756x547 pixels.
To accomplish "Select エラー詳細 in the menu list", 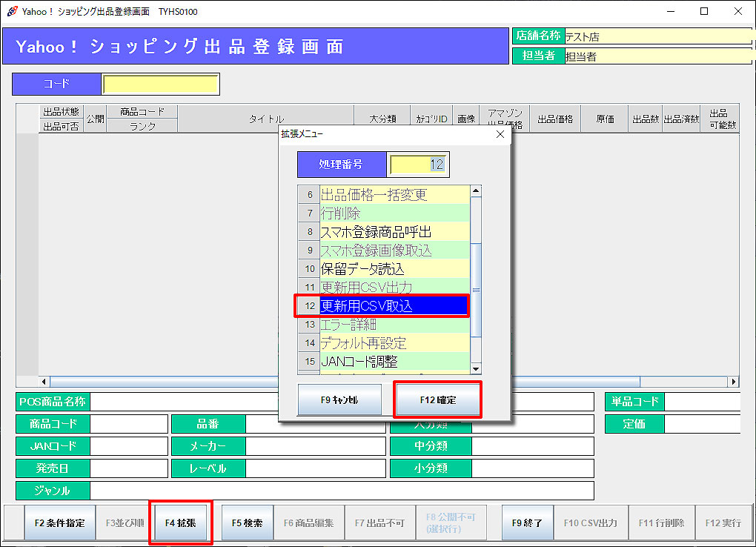I will pyautogui.click(x=394, y=325).
